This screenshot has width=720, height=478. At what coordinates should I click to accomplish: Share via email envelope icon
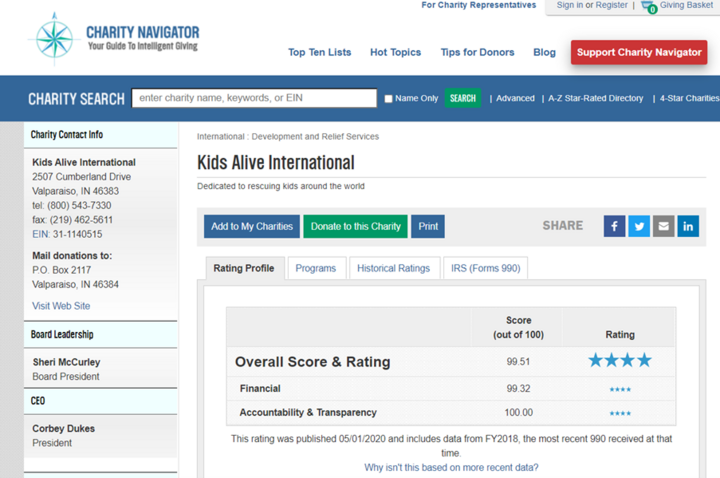pos(664,226)
